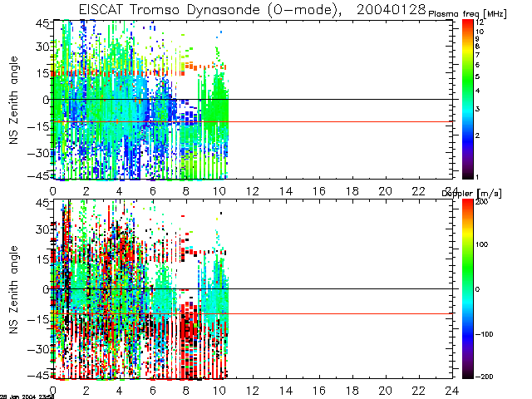Image resolution: width=532 pixels, height=399 pixels.
Task: Click the '200' tick on the Doppler scale
Action: [x=481, y=201]
